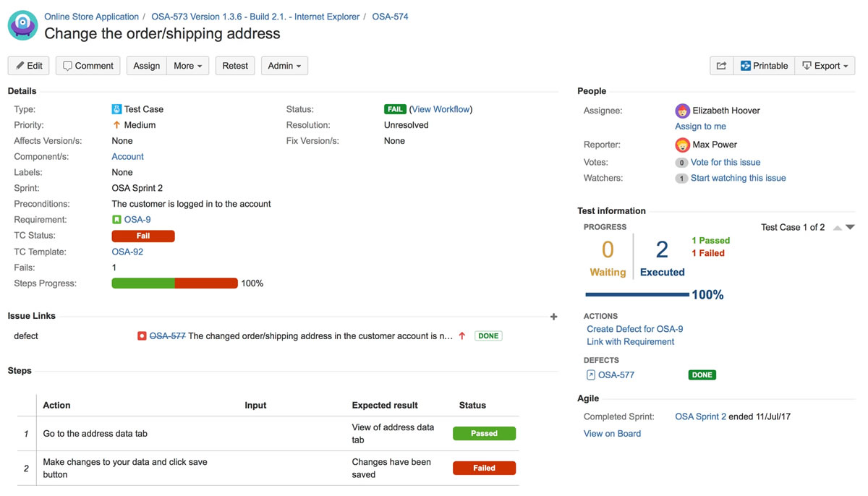Start watching this issue
Image resolution: width=868 pixels, height=496 pixels.
(738, 178)
